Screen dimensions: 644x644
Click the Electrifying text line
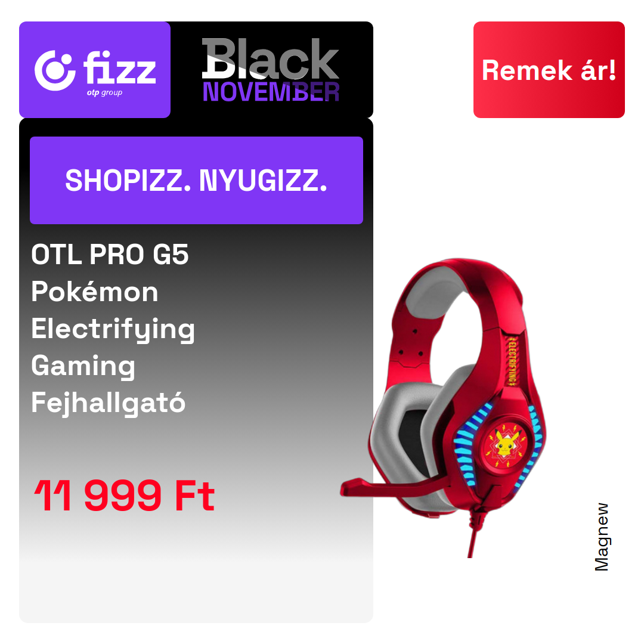tap(113, 329)
